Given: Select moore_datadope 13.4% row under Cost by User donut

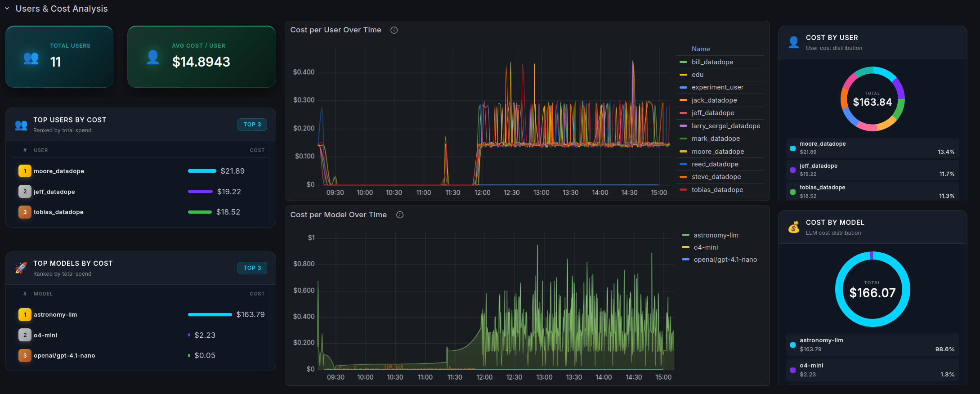Looking at the screenshot, I should pyautogui.click(x=873, y=148).
